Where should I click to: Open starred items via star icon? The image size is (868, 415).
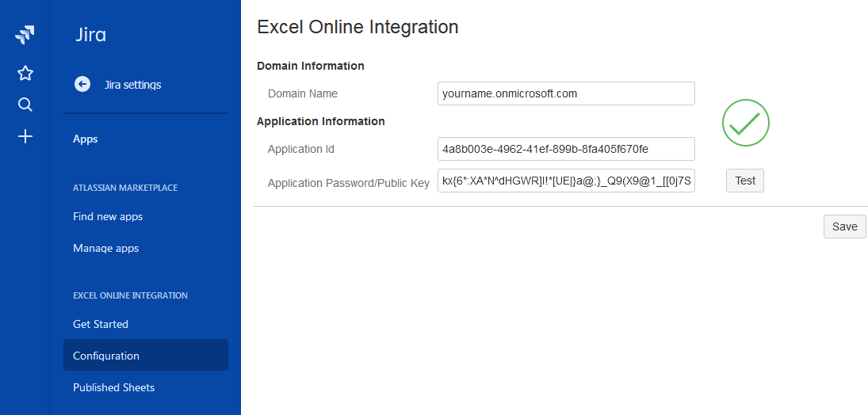point(25,74)
